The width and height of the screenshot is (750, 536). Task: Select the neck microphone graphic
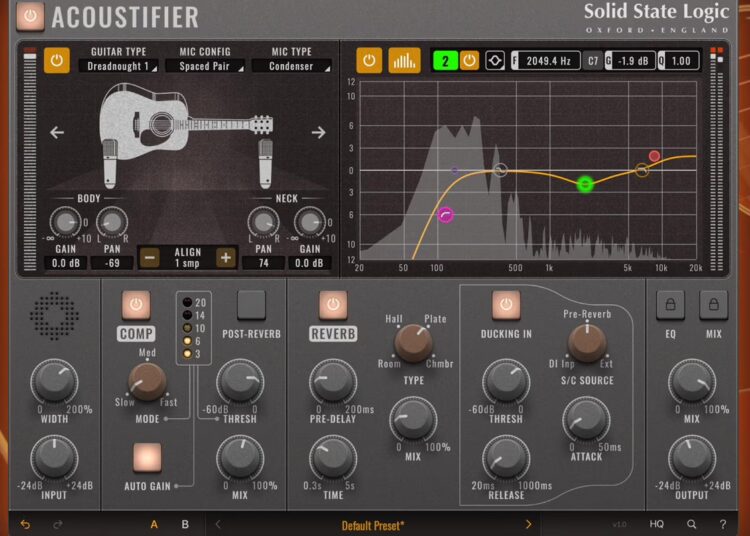click(x=265, y=164)
